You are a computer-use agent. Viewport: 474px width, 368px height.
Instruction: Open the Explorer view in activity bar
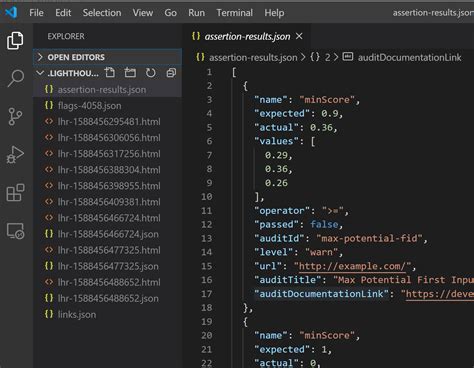[15, 40]
